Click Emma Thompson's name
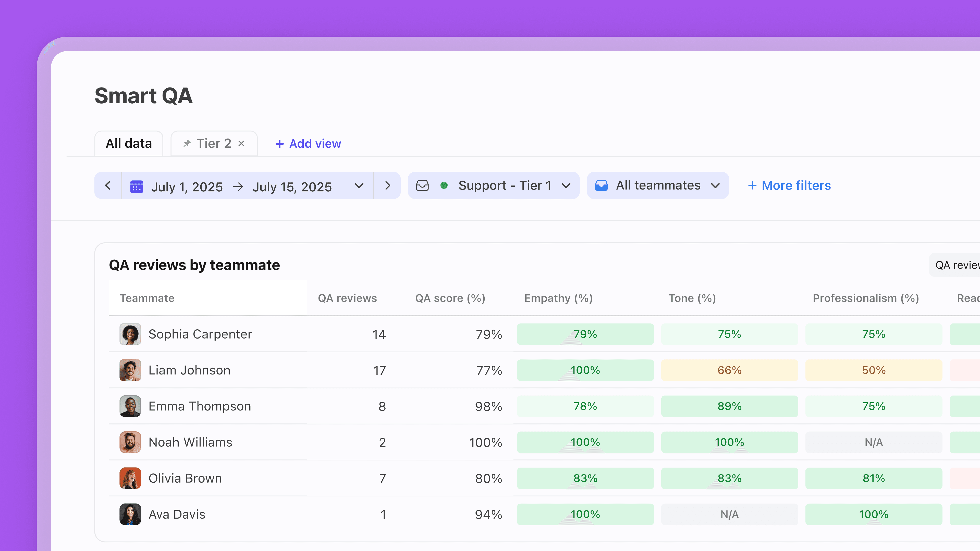Screen dimensions: 980x551 click(x=200, y=407)
